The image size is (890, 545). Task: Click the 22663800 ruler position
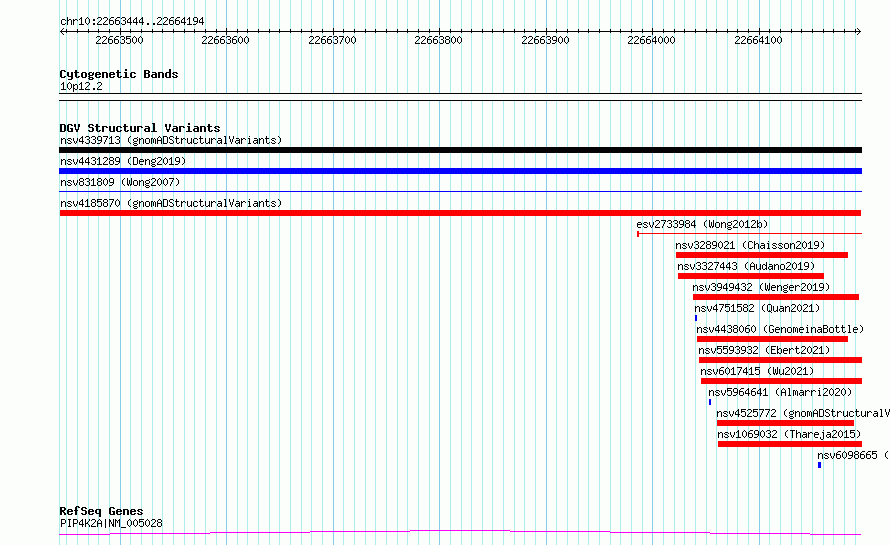pyautogui.click(x=438, y=40)
